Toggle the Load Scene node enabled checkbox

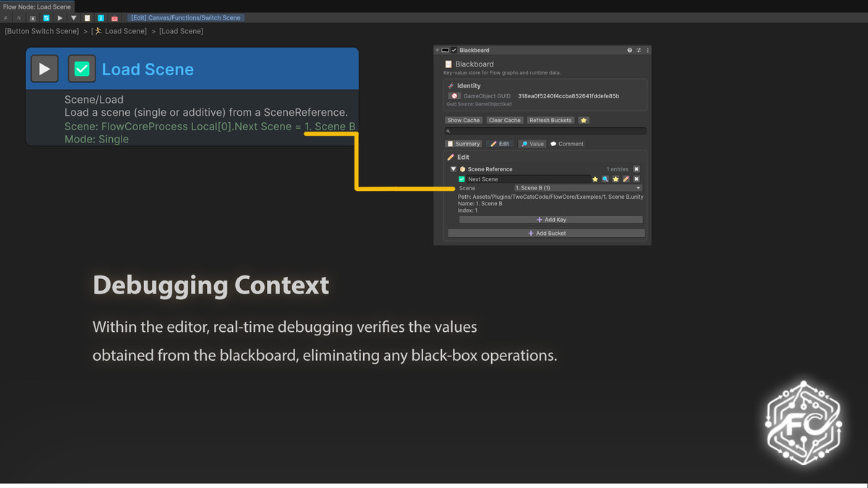click(x=82, y=69)
